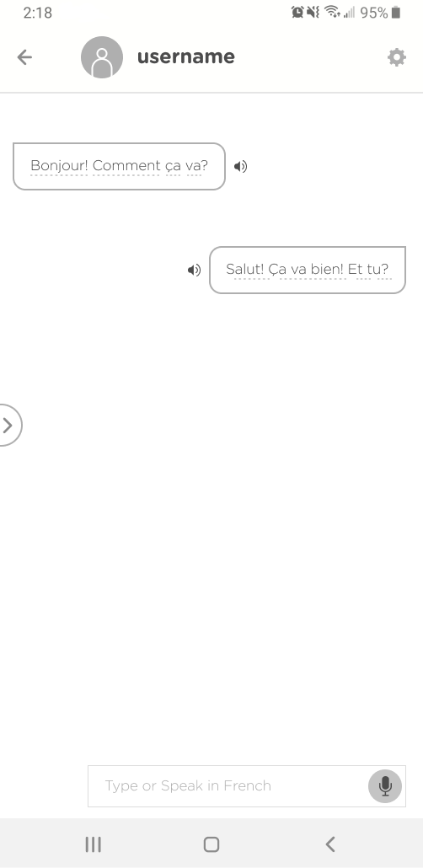Image resolution: width=423 pixels, height=868 pixels.
Task: Tap the alarm icon in status bar
Action: tap(297, 12)
